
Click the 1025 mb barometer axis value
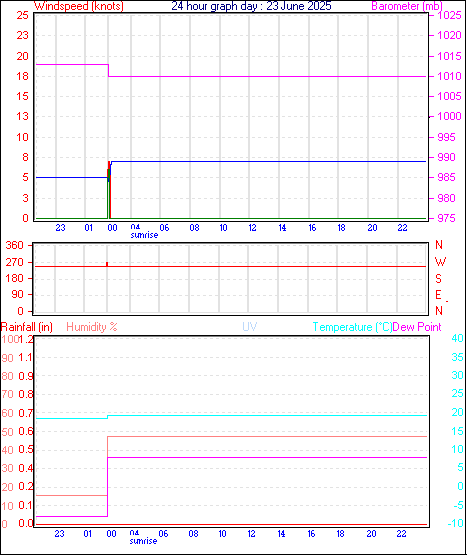point(450,15)
